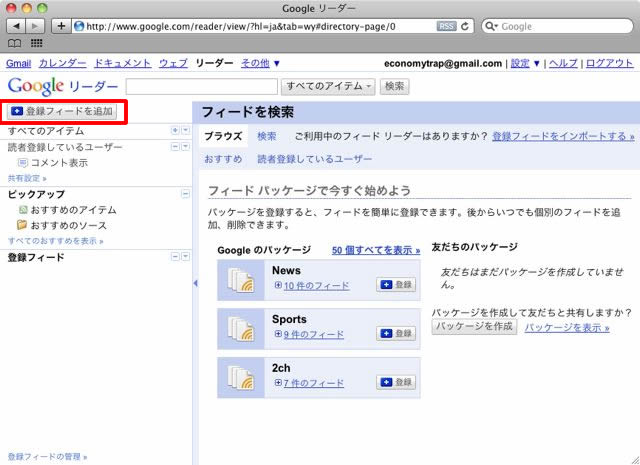Open すべてのアイテム search scope dropdown

coord(328,87)
